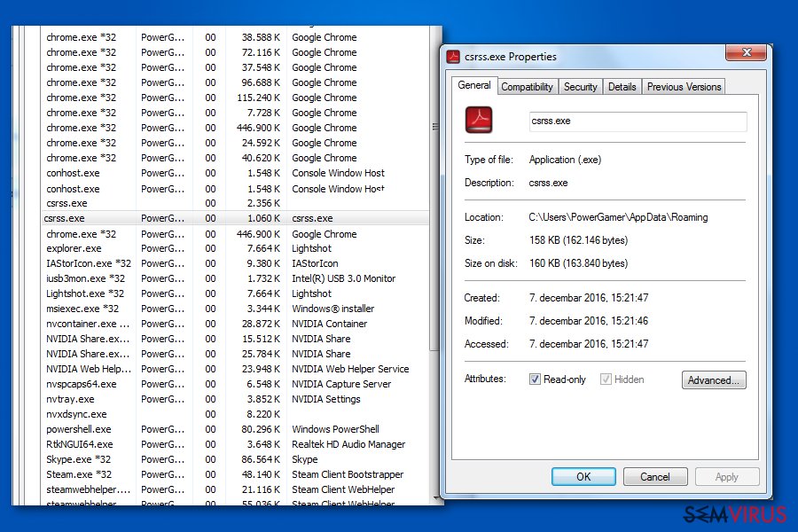Switch to the Details tab
The width and height of the screenshot is (798, 532).
click(622, 87)
